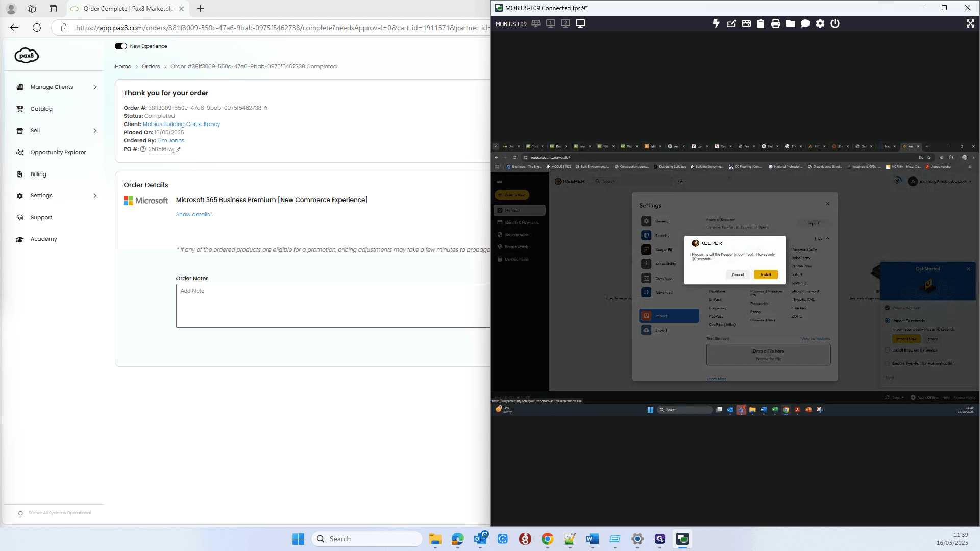Viewport: 980px width, 551px height.
Task: Switch to monitor 2 in remote toolbar
Action: [x=566, y=23]
